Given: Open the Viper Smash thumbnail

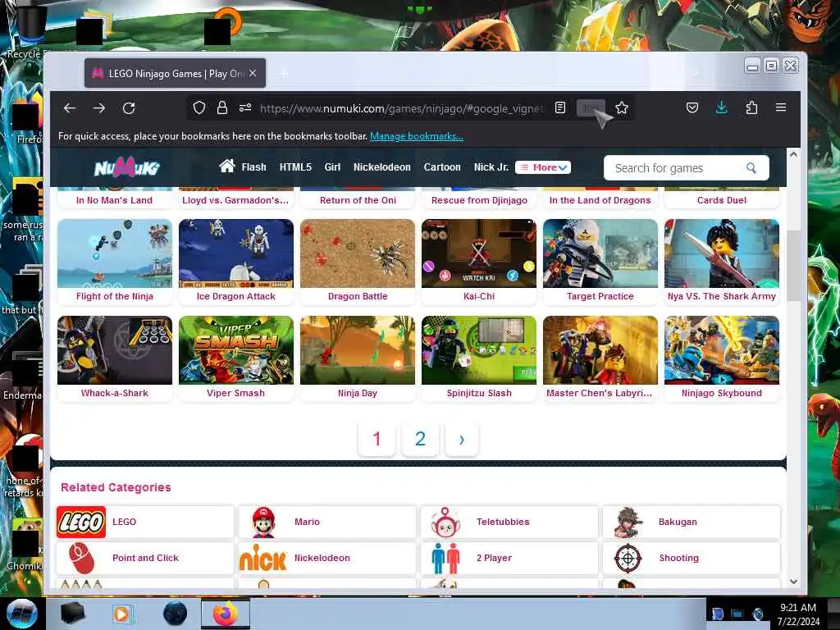Looking at the screenshot, I should coord(235,349).
